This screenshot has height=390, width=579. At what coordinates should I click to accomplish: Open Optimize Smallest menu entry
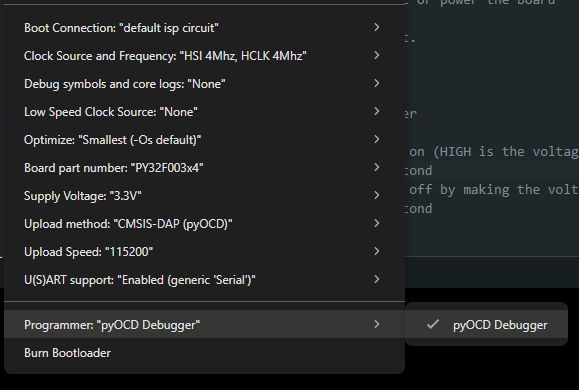(x=204, y=140)
